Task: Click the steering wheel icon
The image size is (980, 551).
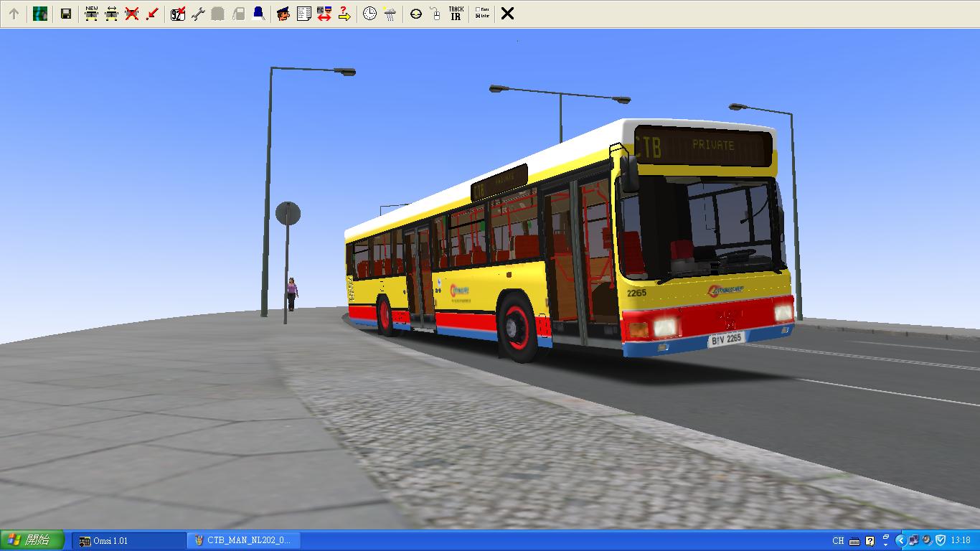Action: click(416, 14)
